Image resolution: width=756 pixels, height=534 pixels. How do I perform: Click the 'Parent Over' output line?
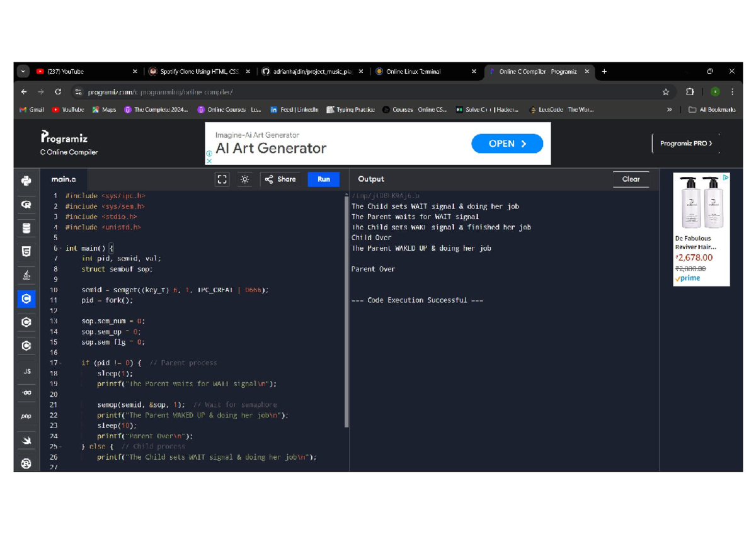[373, 269]
